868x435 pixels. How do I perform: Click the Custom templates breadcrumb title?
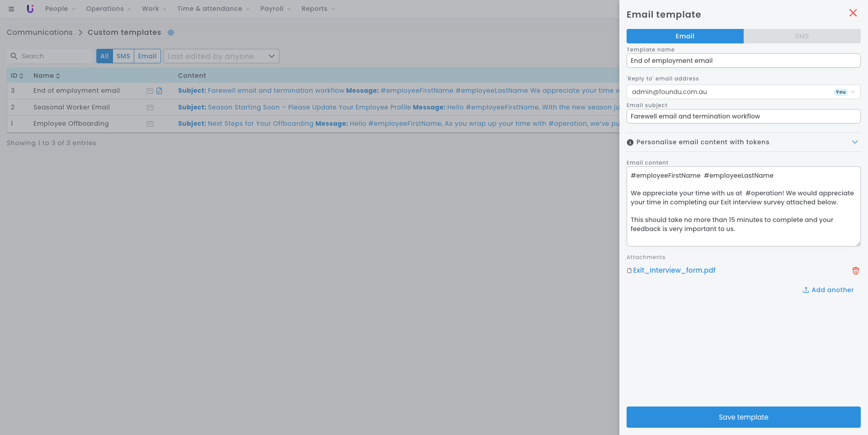[124, 33]
